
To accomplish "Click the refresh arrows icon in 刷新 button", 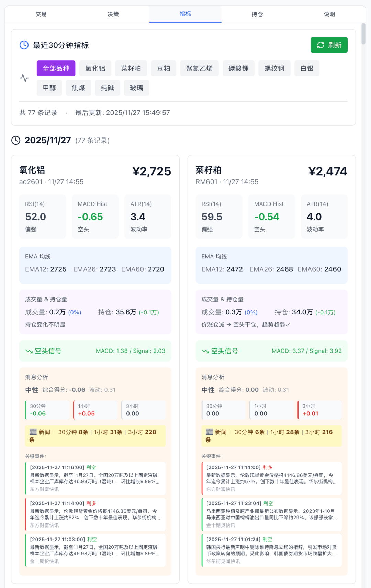I will click(321, 45).
